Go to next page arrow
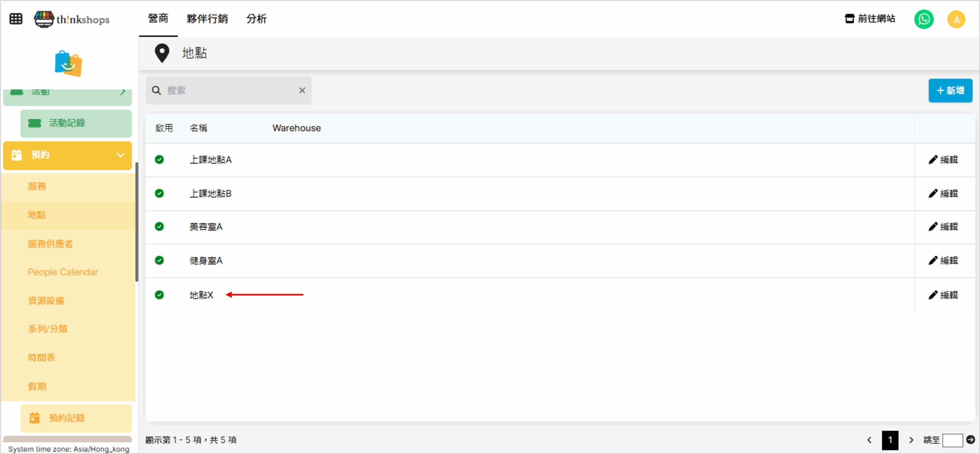 pyautogui.click(x=911, y=440)
